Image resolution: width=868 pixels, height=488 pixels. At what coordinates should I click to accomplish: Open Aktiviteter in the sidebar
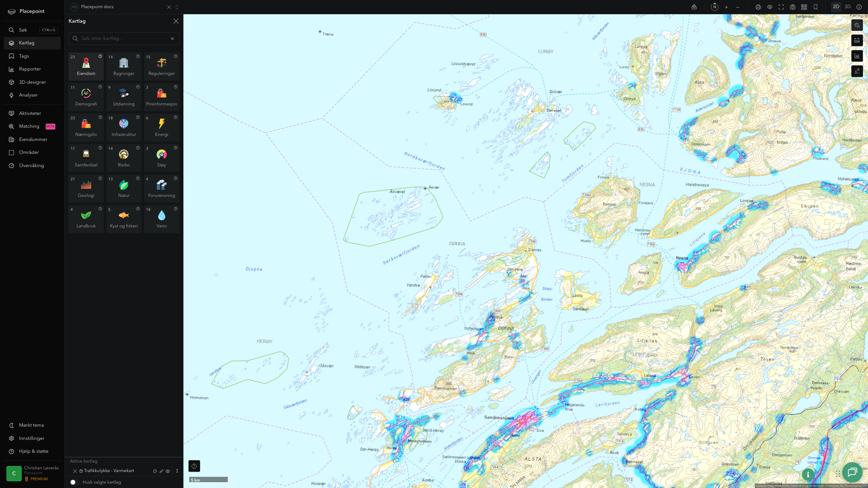(32, 113)
